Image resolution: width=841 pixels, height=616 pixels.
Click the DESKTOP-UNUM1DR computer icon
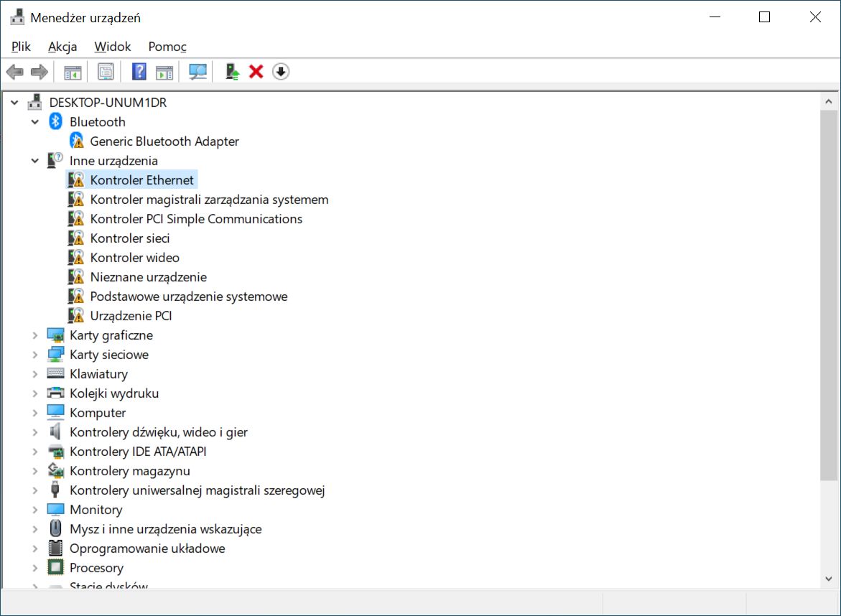pyautogui.click(x=35, y=102)
